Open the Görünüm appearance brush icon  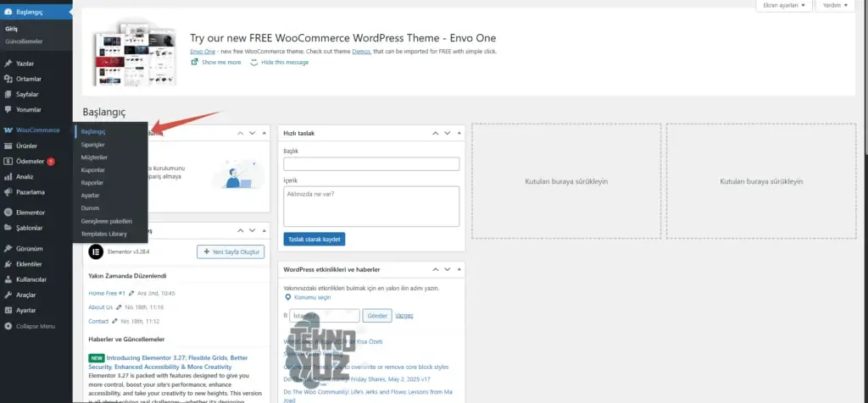click(x=8, y=249)
